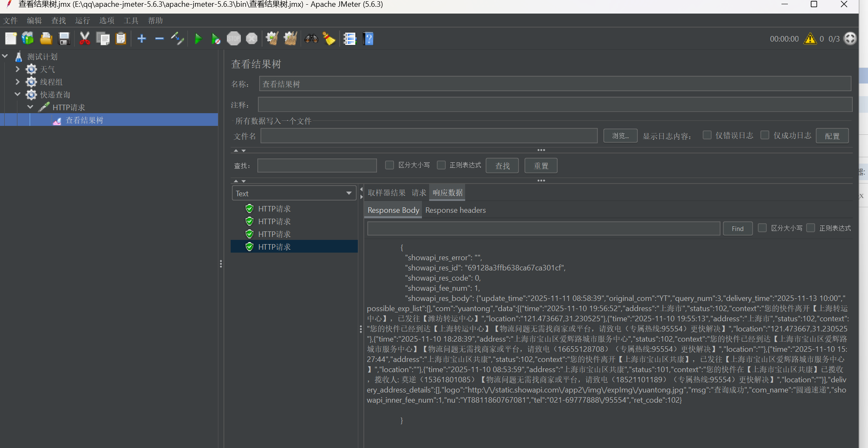Open the 编辑 menu

(34, 20)
